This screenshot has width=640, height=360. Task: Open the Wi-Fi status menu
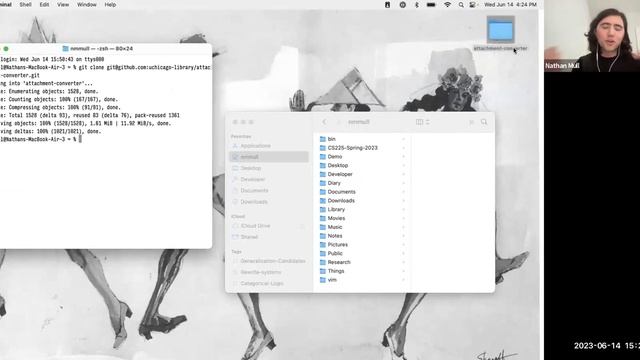[x=447, y=5]
